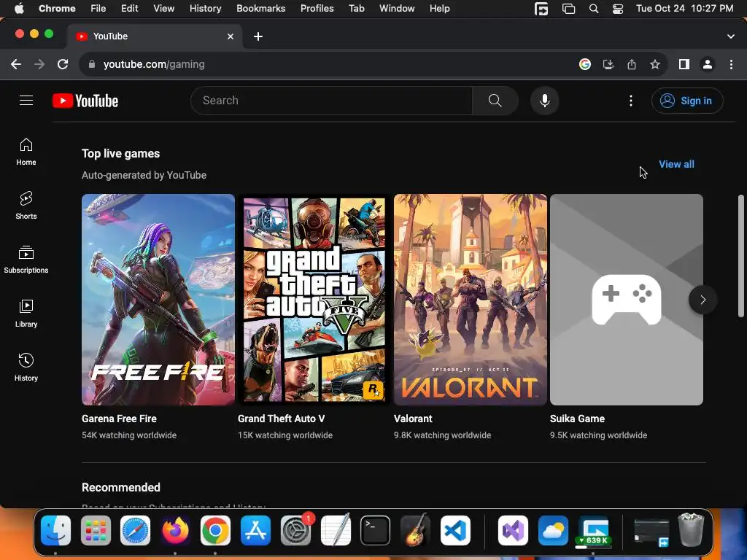This screenshot has height=560, width=747.
Task: Start voice search with the microphone
Action: point(544,101)
